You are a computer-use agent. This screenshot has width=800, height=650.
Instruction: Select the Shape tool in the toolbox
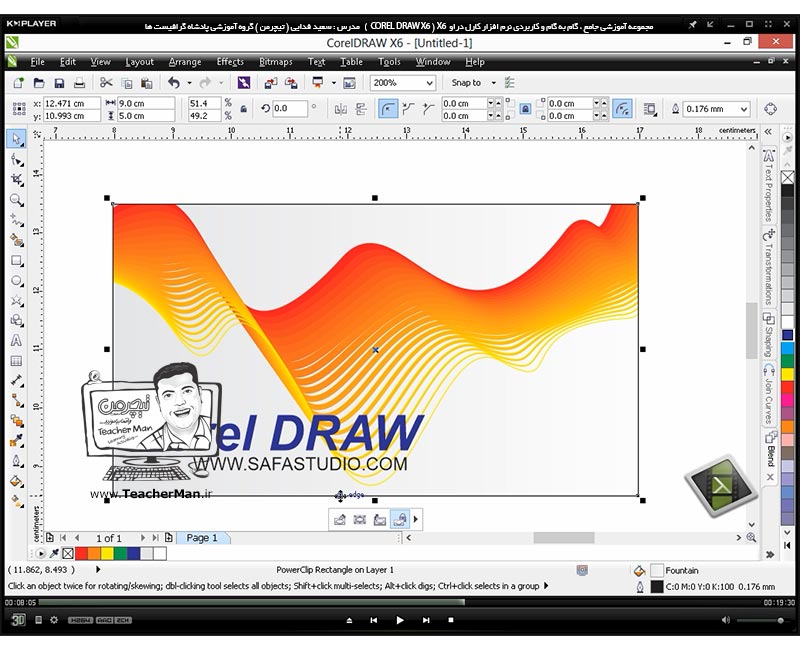(16, 160)
